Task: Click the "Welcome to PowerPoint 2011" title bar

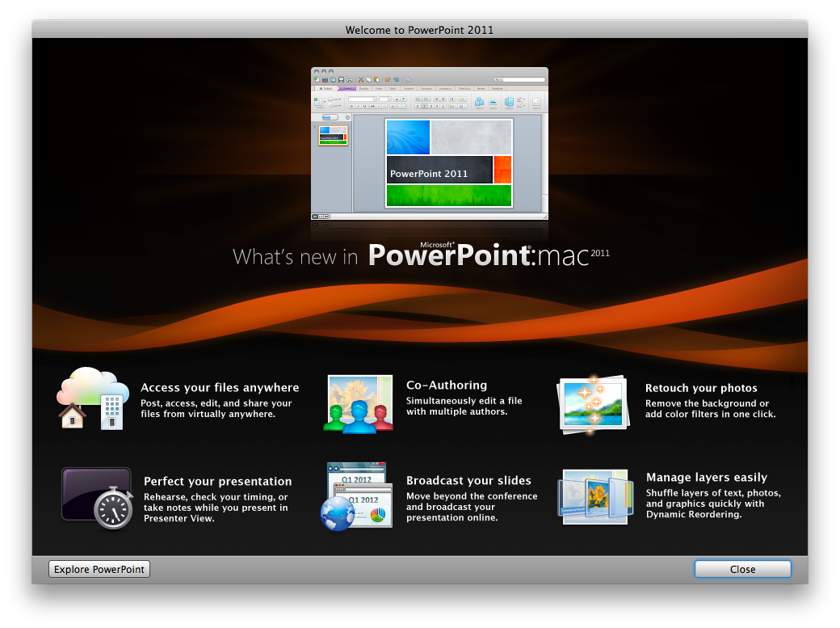Action: pos(419,30)
